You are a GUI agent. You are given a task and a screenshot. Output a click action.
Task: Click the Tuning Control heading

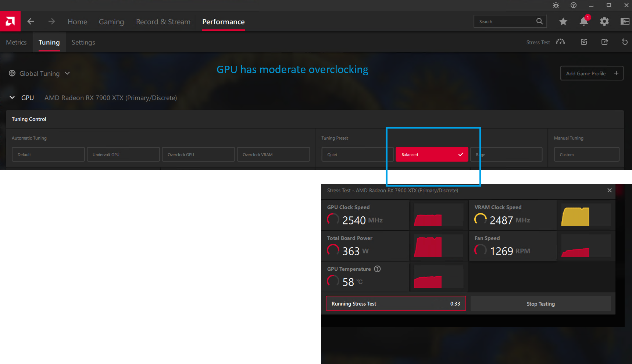[29, 119]
